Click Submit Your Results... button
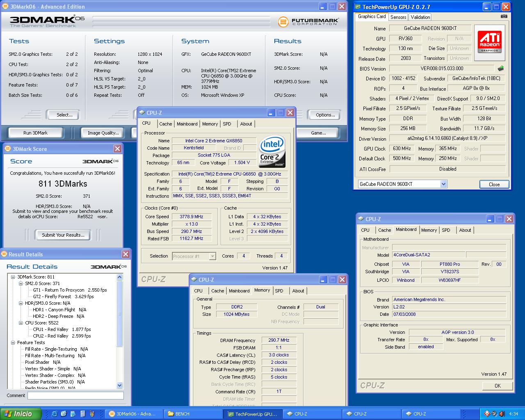Viewport: 525px width, 420px height. click(63, 235)
